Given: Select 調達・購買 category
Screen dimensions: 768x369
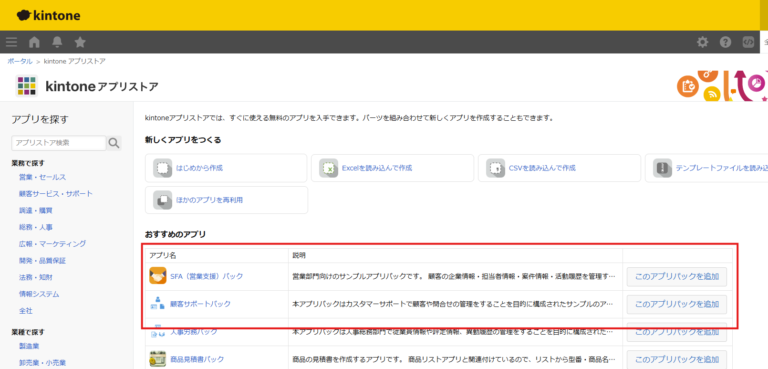Looking at the screenshot, I should [35, 210].
